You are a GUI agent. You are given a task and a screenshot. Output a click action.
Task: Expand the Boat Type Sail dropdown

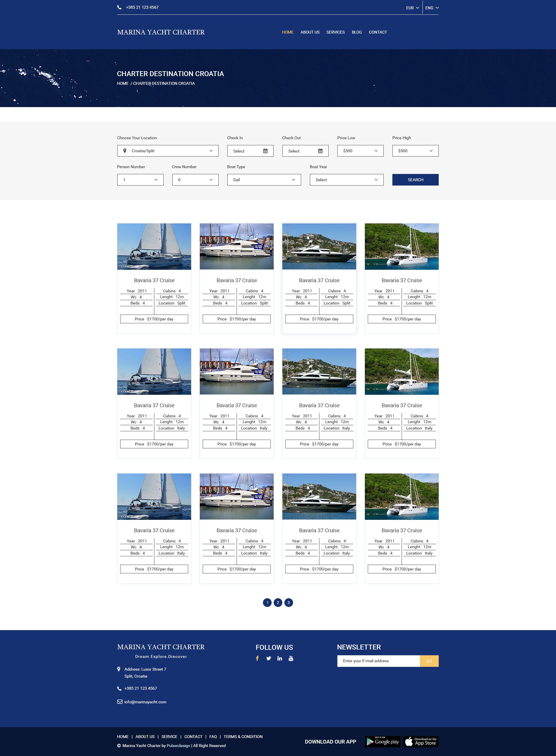(264, 179)
